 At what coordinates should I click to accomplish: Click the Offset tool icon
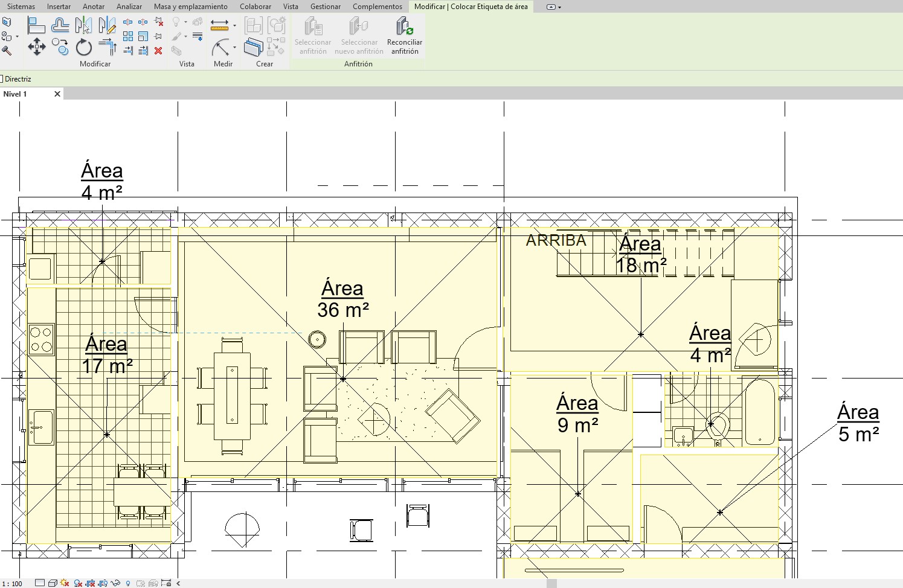[x=60, y=25]
